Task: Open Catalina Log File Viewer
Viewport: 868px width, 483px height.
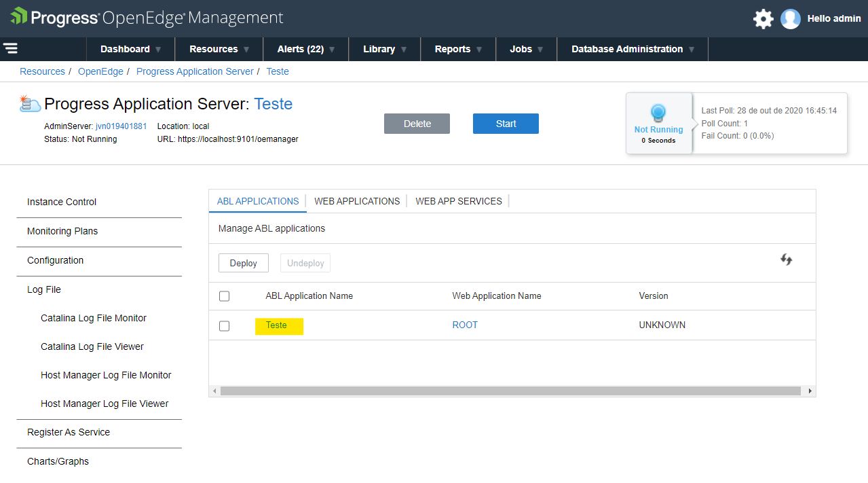Action: (92, 346)
